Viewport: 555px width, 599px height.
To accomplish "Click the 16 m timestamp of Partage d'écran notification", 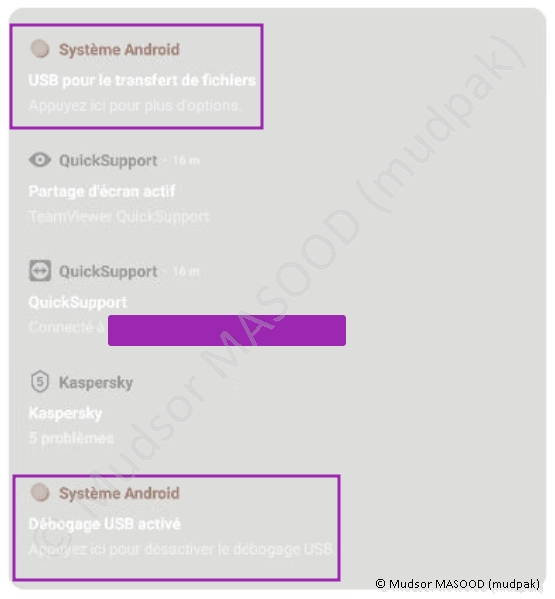I will pyautogui.click(x=186, y=160).
